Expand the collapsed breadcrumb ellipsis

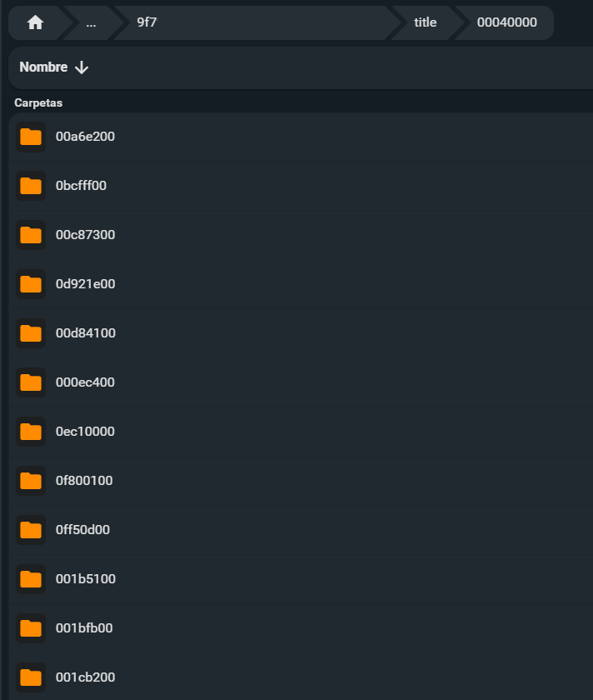tap(91, 22)
